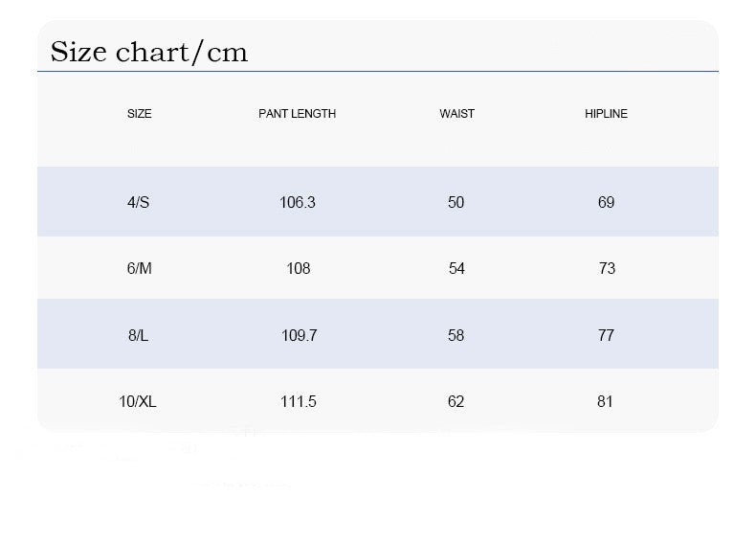Click waist value 50

456,202
